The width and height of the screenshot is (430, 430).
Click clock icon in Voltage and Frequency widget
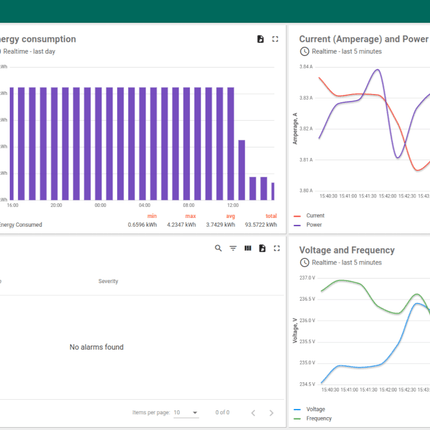tap(304, 262)
